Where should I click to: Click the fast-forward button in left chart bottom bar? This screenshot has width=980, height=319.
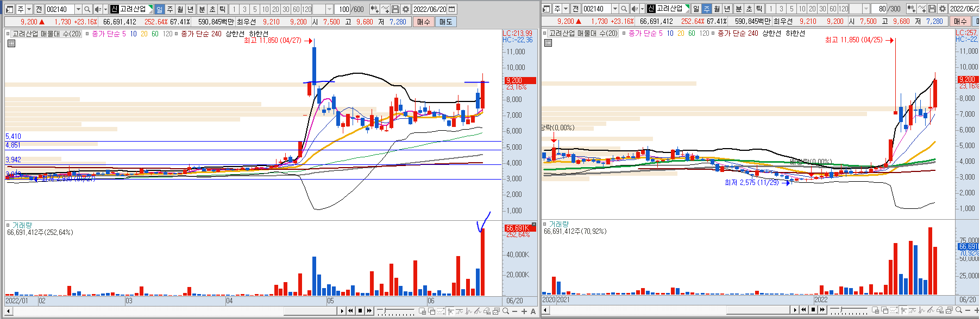pyautogui.click(x=369, y=311)
